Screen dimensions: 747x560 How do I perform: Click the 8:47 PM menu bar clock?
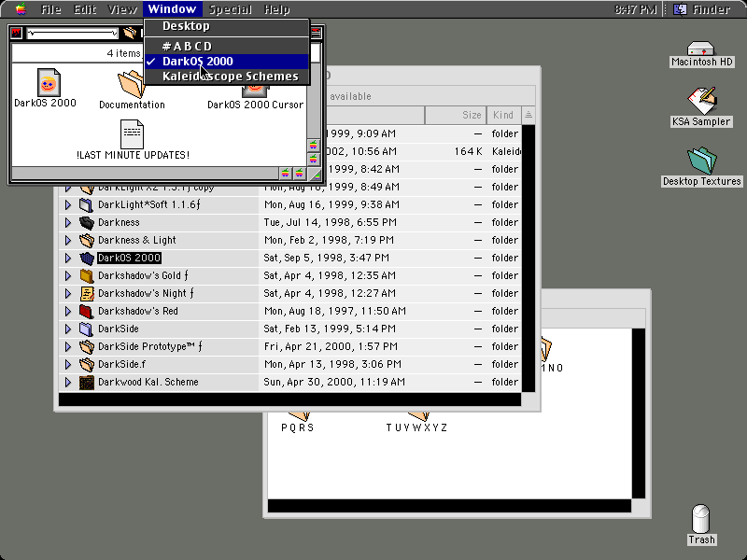click(636, 9)
